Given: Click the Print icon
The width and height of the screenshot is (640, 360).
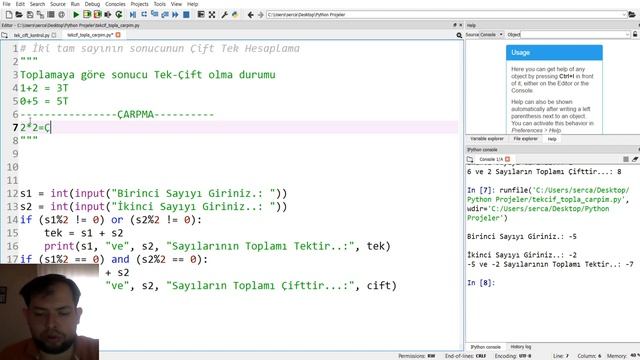Looking at the screenshot, I should [51, 15].
